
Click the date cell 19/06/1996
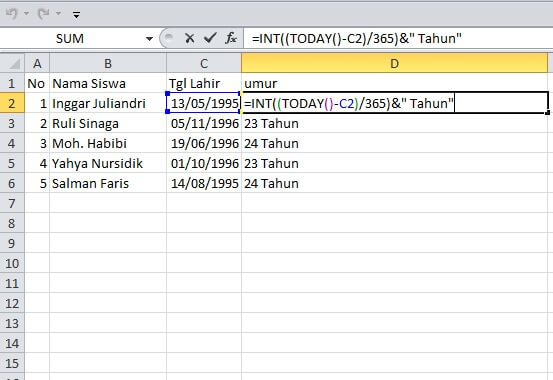204,143
